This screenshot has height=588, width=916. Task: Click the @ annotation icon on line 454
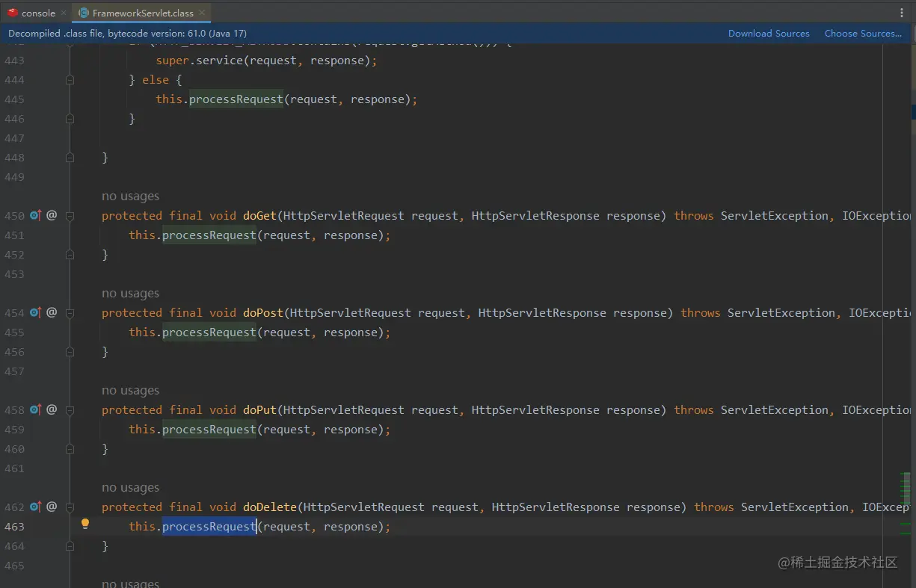click(52, 312)
